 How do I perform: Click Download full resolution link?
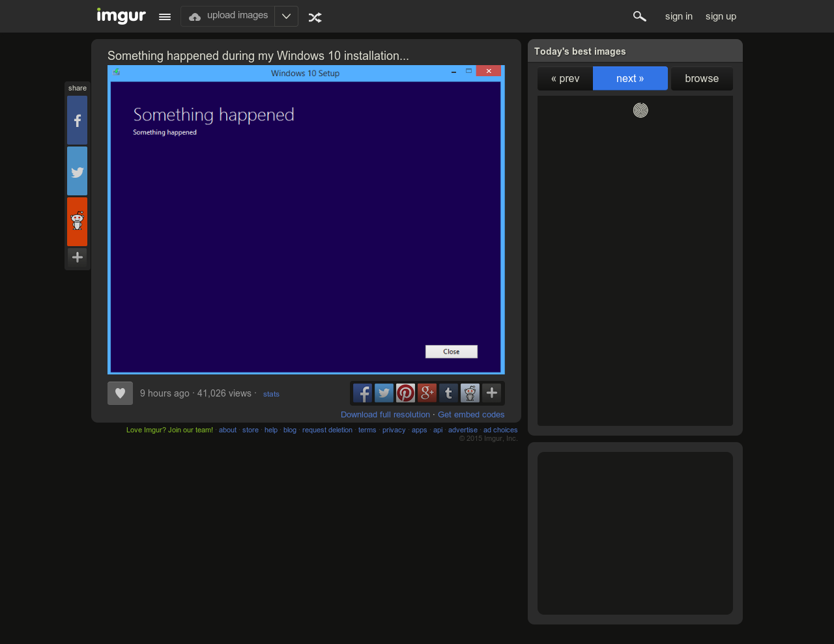tap(385, 415)
